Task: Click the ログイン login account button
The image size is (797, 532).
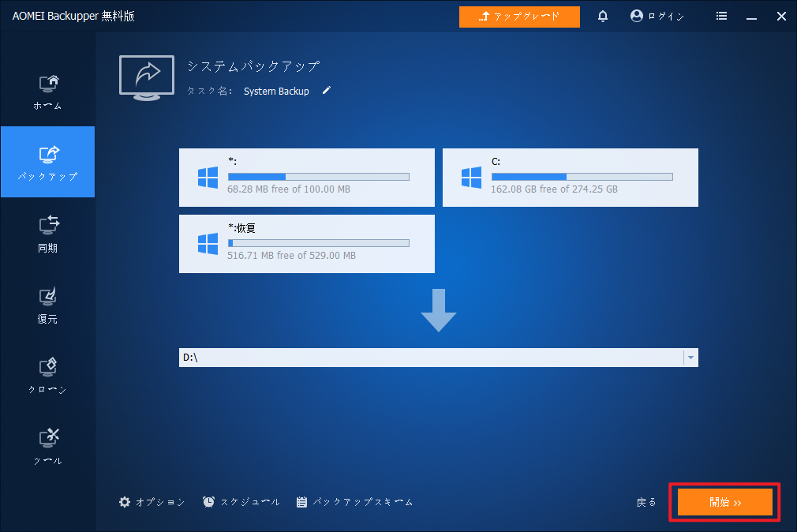Action: (657, 17)
